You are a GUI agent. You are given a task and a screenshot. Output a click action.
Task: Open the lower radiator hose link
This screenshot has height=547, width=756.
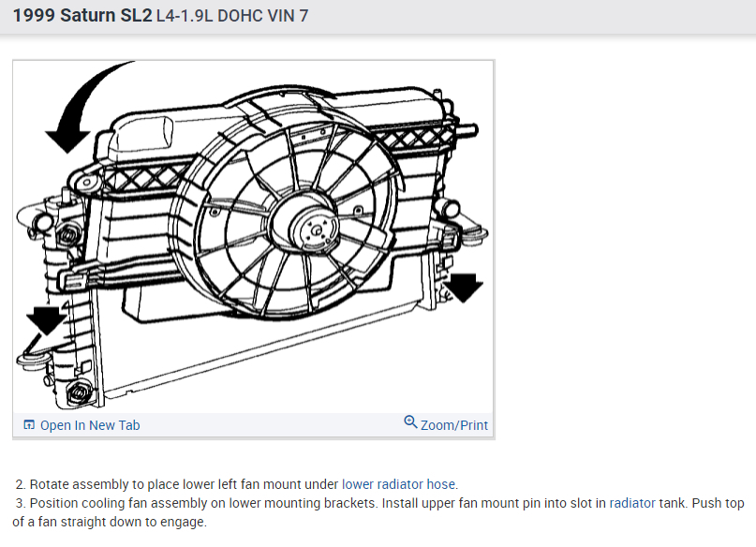pos(398,484)
